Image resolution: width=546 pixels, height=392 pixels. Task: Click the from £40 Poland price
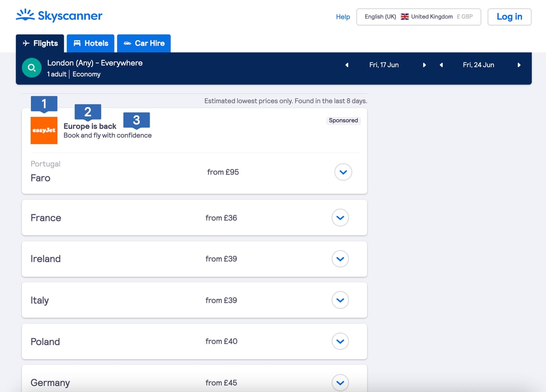click(221, 341)
